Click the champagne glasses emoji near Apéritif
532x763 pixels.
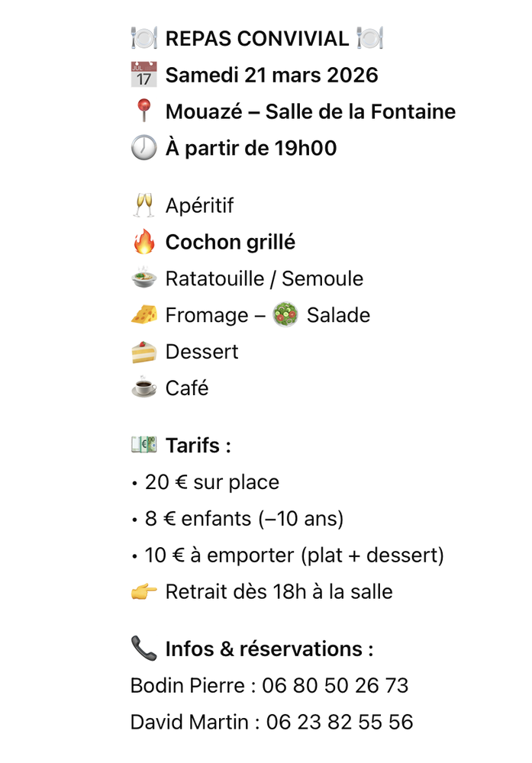pos(143,206)
